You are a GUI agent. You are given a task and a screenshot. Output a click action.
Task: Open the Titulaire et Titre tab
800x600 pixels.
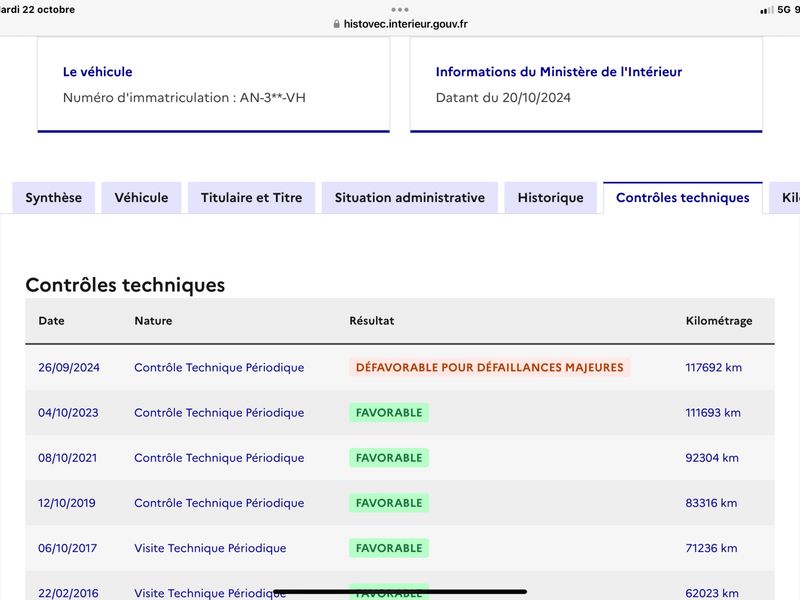pyautogui.click(x=252, y=197)
